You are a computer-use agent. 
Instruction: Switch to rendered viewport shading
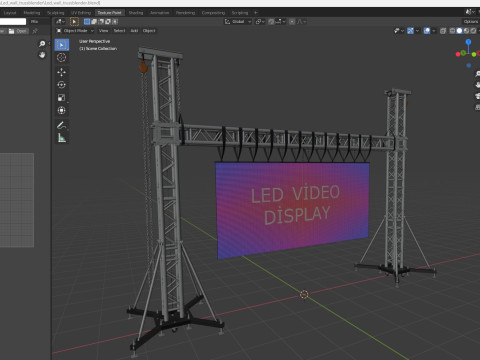(x=473, y=31)
